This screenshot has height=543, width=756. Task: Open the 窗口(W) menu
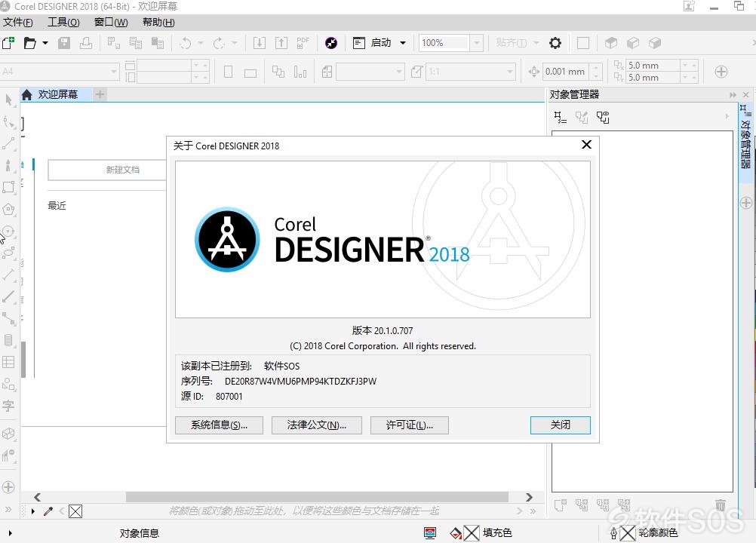(x=111, y=22)
